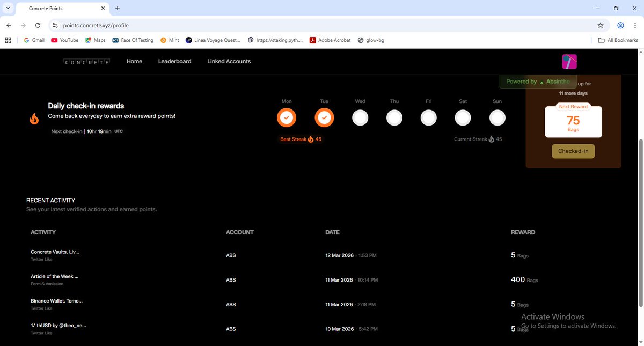Click the Next check-in countdown text
Screen dimensions: 644x346
(x=86, y=131)
